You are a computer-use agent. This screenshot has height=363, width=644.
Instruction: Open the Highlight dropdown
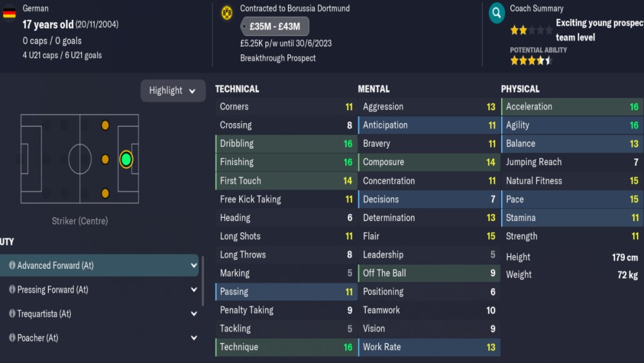[x=173, y=91]
